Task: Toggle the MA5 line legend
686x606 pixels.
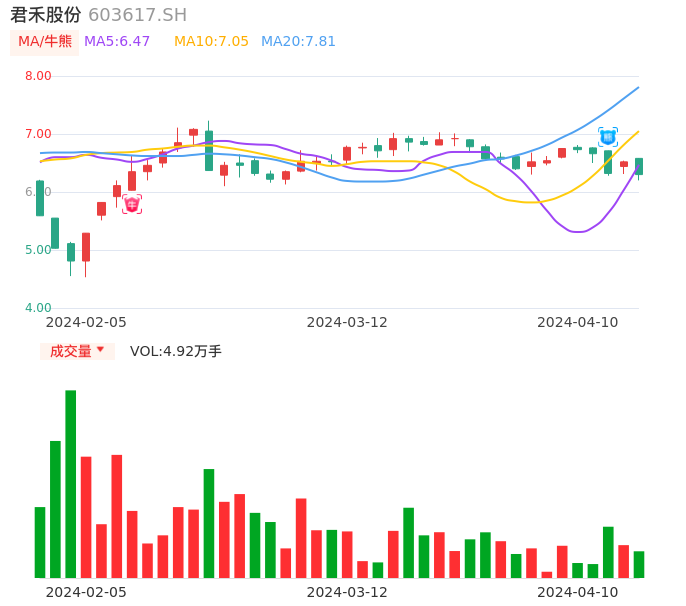Action: [117, 42]
